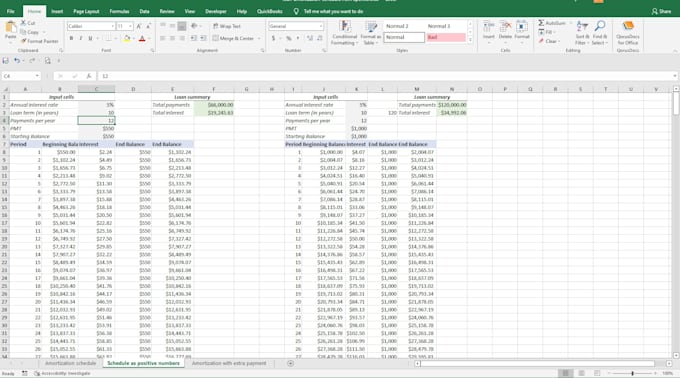Switch to Amortization with extra payment sheet
The image size is (680, 378).
pos(229,363)
